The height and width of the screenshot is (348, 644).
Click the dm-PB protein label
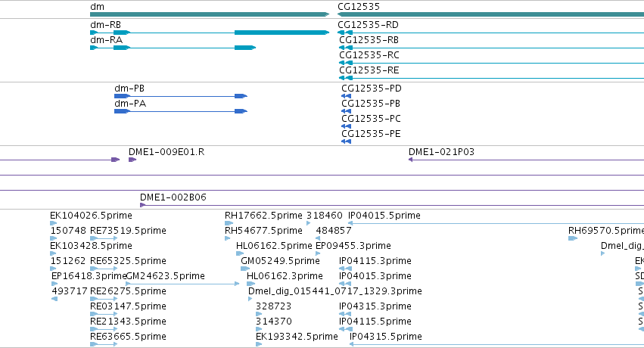pos(129,89)
